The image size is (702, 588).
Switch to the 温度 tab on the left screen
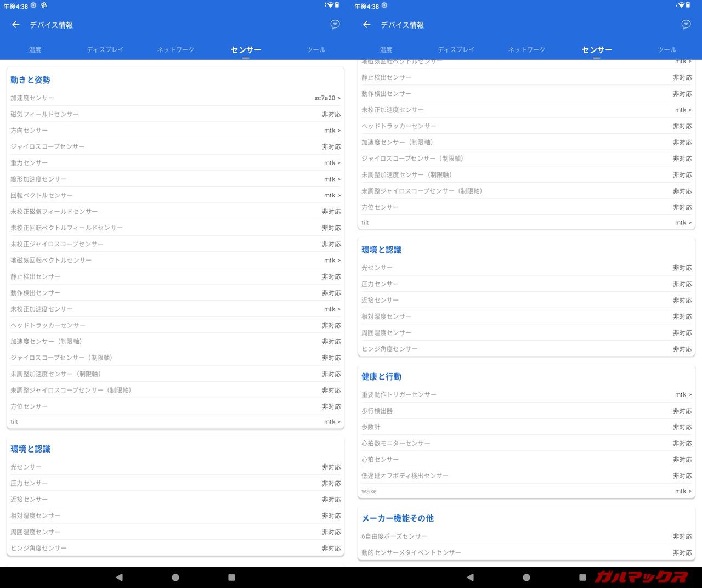(35, 50)
